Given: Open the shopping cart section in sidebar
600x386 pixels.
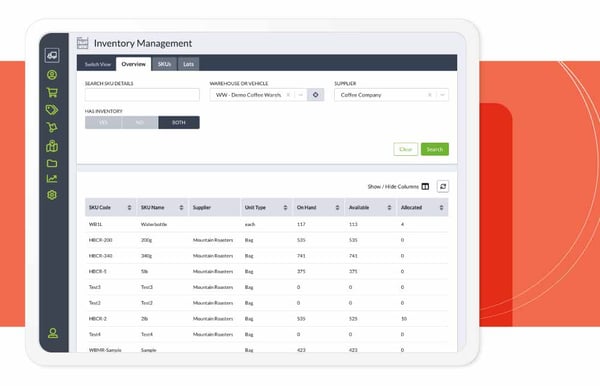Looking at the screenshot, I should click(52, 92).
